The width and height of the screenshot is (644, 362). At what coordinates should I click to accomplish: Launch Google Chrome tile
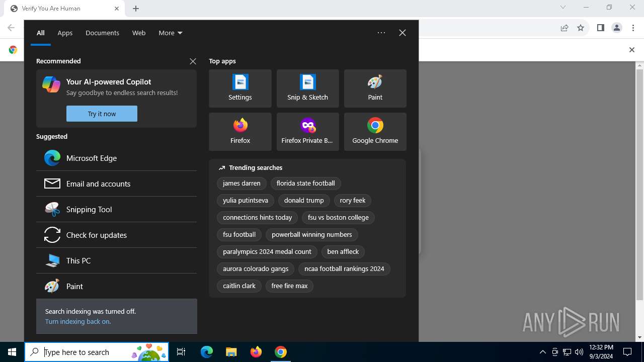tap(375, 132)
